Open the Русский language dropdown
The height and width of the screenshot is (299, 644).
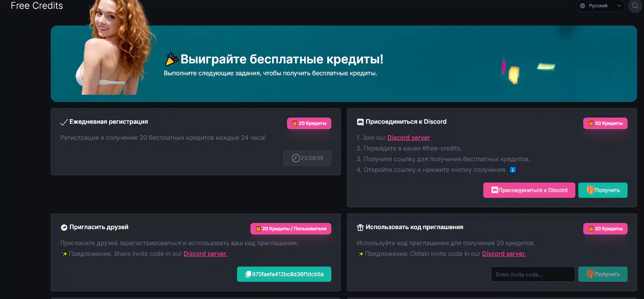[600, 6]
